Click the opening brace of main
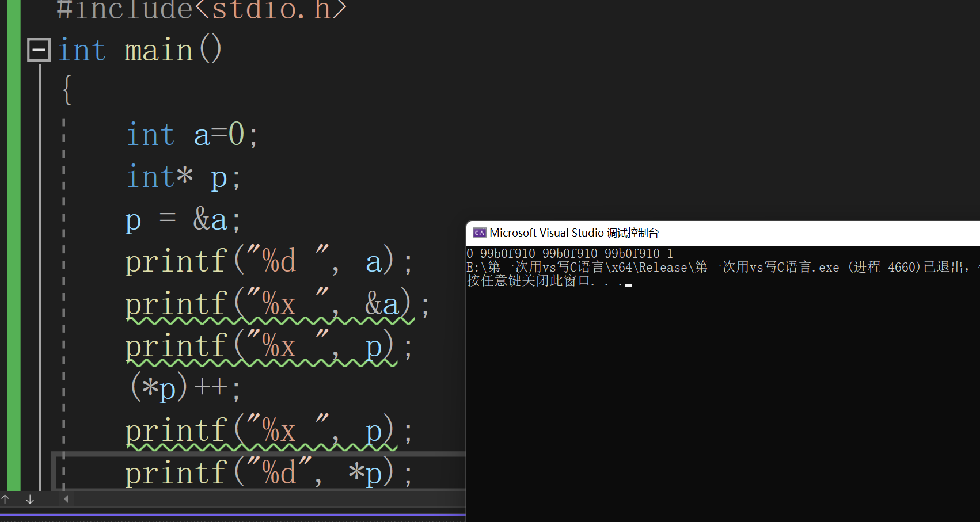 [67, 90]
